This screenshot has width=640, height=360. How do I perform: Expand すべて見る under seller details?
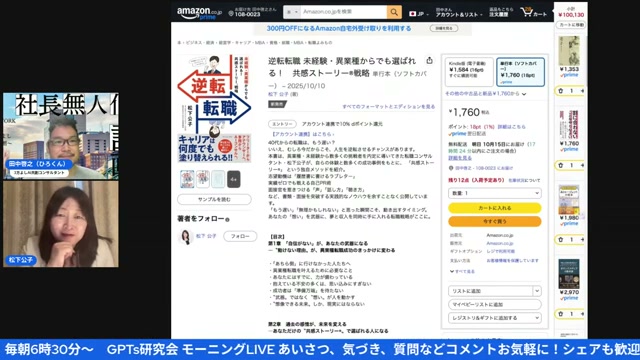462,271
